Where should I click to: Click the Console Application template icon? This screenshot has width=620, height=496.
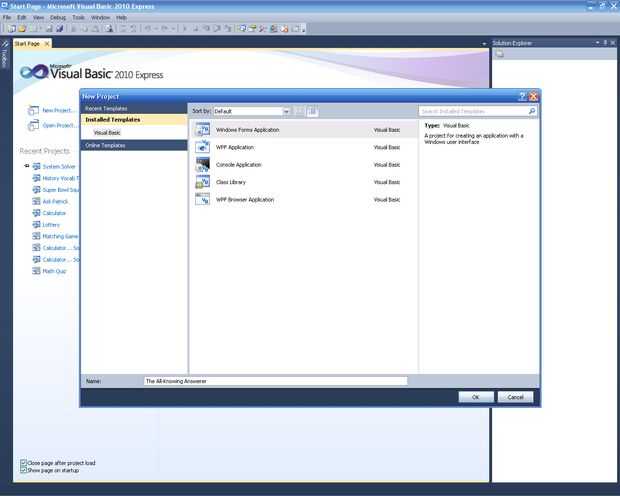pyautogui.click(x=202, y=164)
